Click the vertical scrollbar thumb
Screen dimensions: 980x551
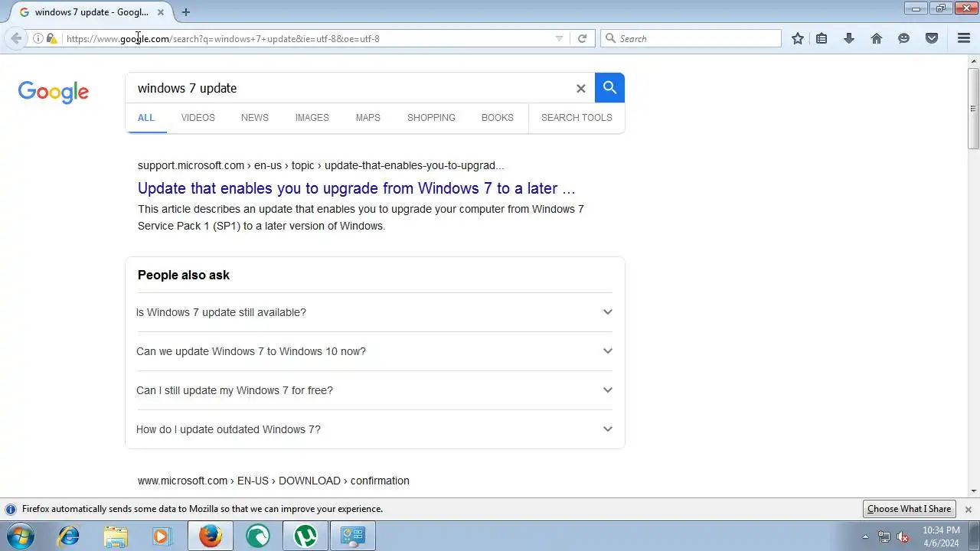(x=974, y=108)
